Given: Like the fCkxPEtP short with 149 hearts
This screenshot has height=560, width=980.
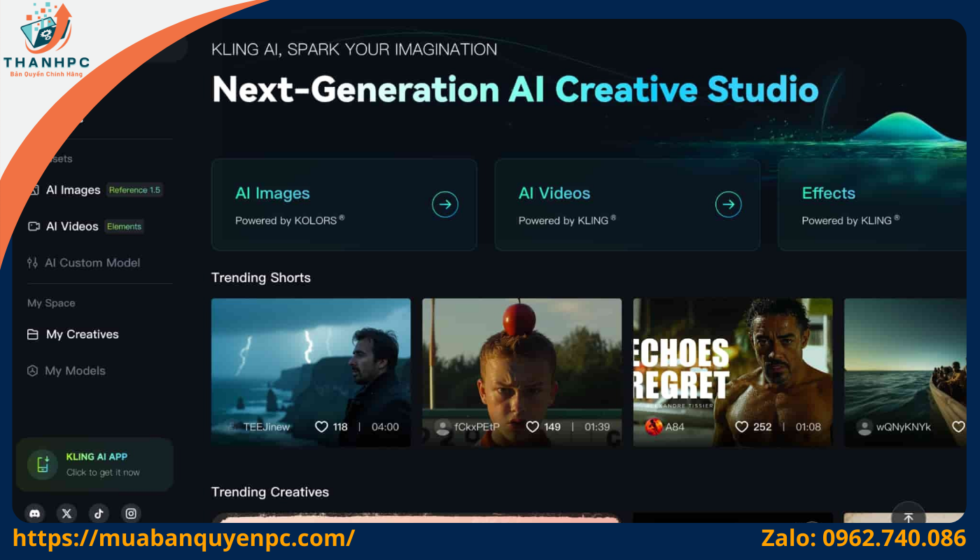Looking at the screenshot, I should pos(533,426).
